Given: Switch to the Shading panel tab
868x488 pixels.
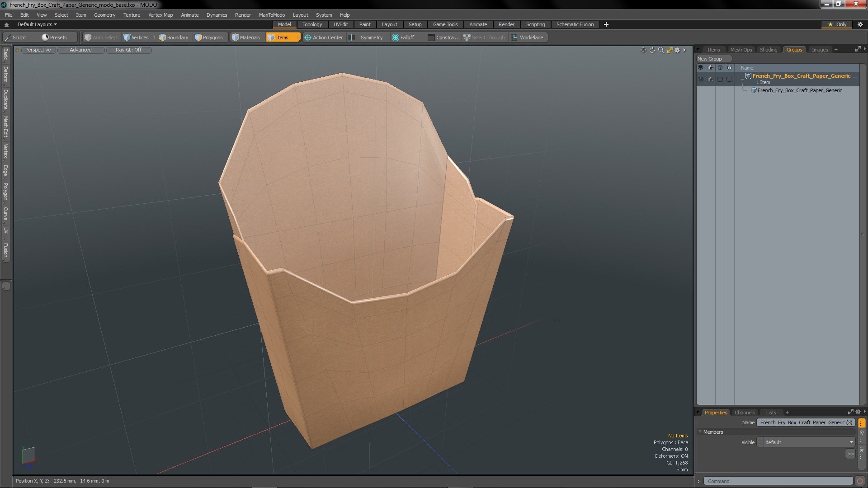Looking at the screenshot, I should (x=768, y=50).
